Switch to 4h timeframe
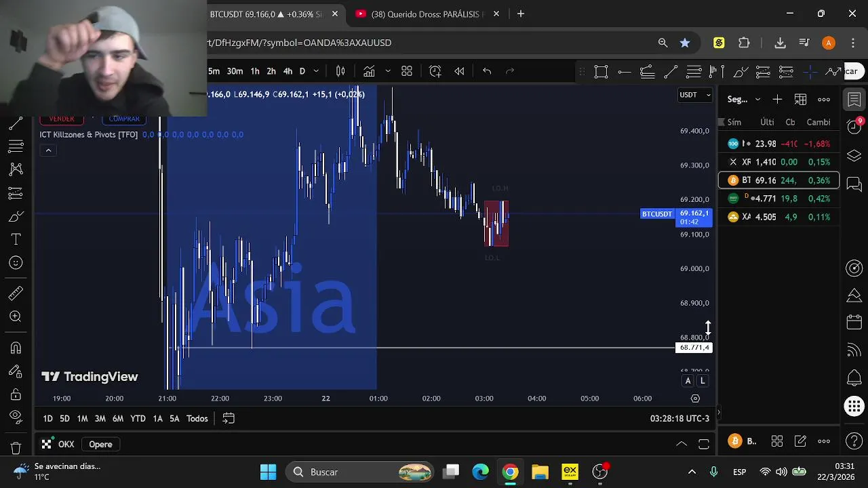Screen dimensions: 868x488 [288, 71]
